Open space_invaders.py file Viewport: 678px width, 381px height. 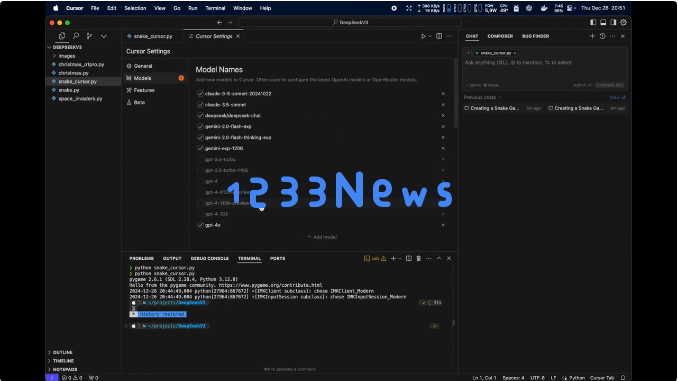[80, 99]
